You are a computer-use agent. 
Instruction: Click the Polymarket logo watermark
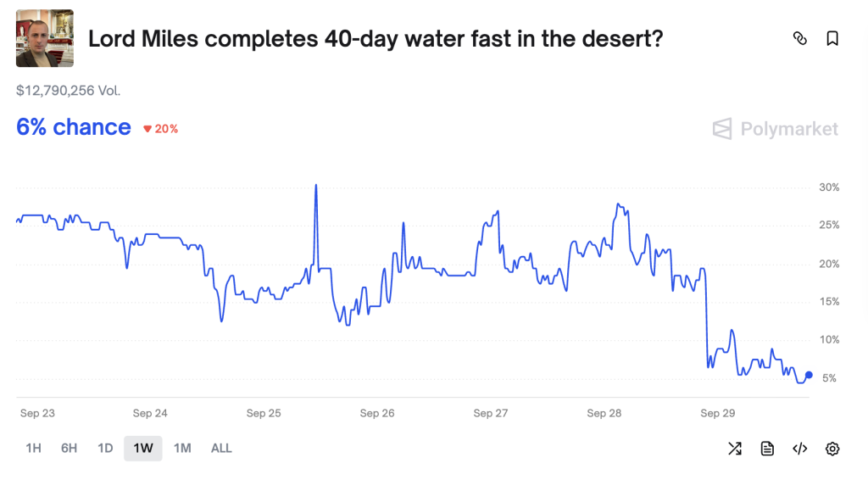776,129
